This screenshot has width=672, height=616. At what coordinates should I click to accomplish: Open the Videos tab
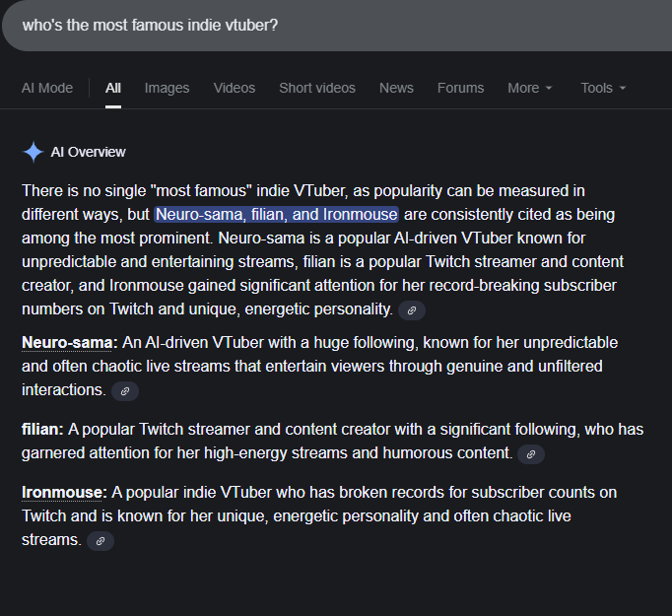[x=235, y=88]
